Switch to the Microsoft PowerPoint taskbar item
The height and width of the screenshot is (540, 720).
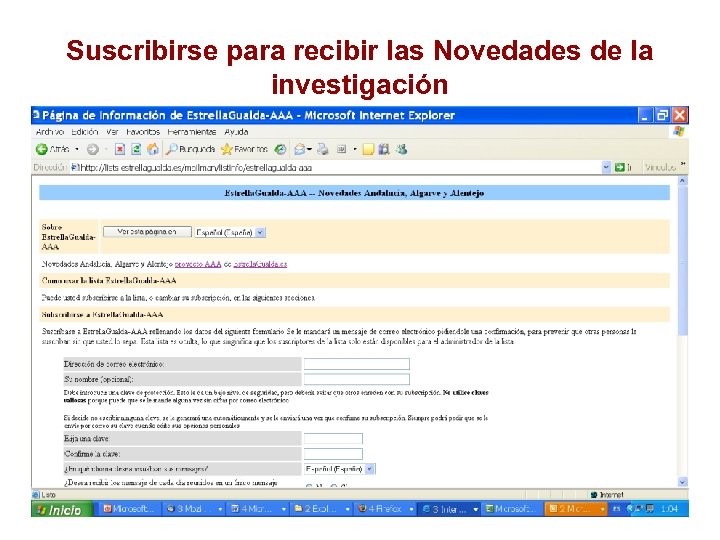129,509
